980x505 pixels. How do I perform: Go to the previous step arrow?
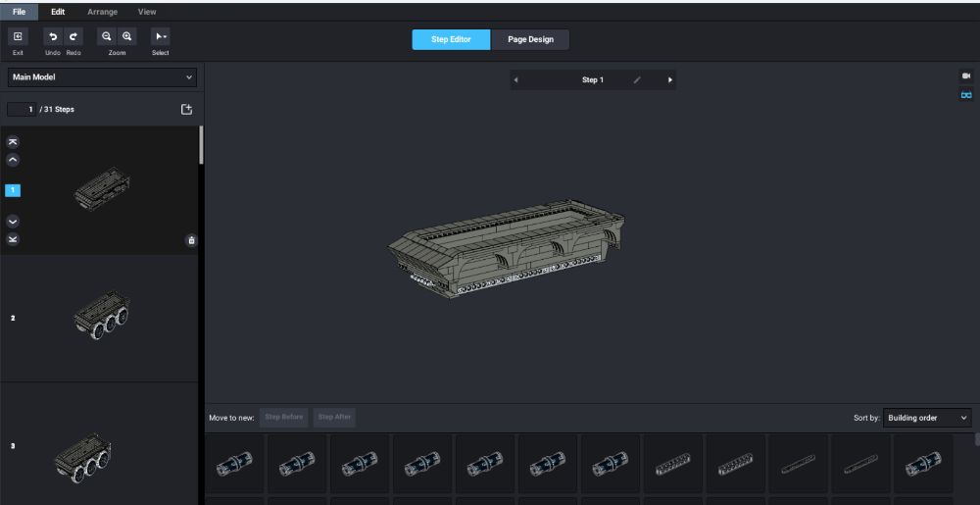515,80
